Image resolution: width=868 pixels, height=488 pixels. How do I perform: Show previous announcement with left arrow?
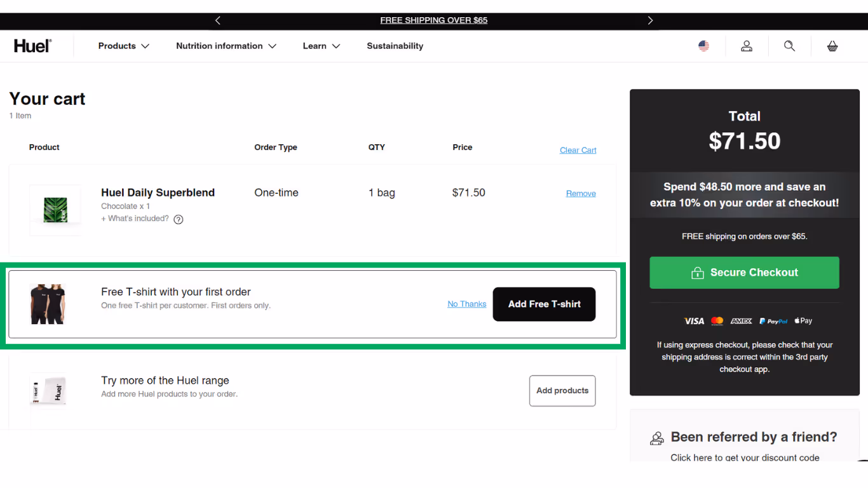pos(218,20)
